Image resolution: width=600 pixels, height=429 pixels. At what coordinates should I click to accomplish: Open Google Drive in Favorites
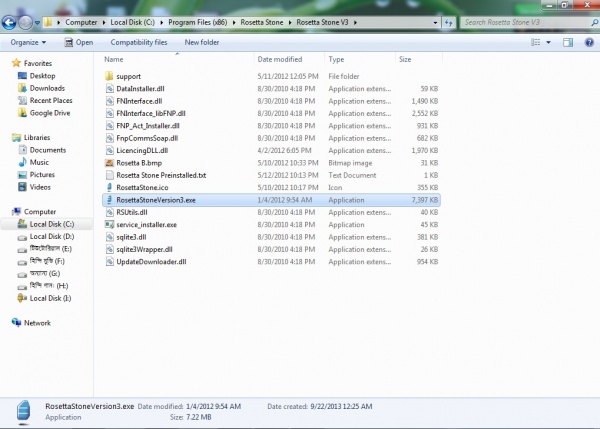coord(50,113)
